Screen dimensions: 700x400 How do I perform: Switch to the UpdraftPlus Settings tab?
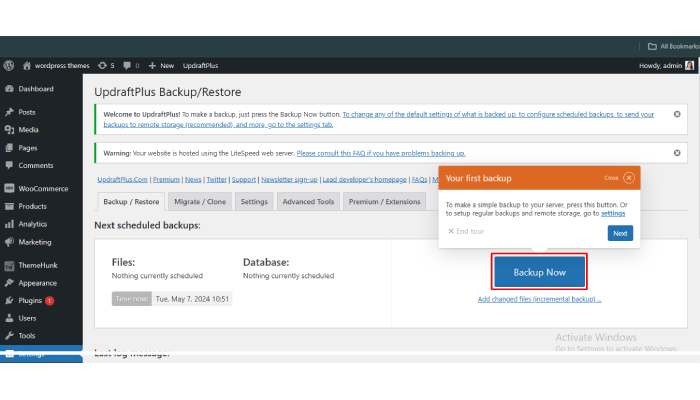pyautogui.click(x=254, y=202)
